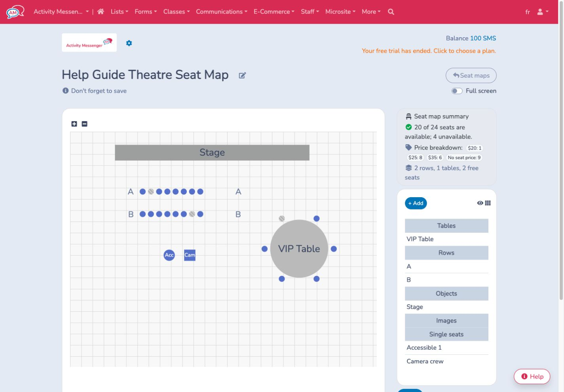The image size is (564, 392).
Task: Zoom out with the minus icon
Action: tap(84, 124)
